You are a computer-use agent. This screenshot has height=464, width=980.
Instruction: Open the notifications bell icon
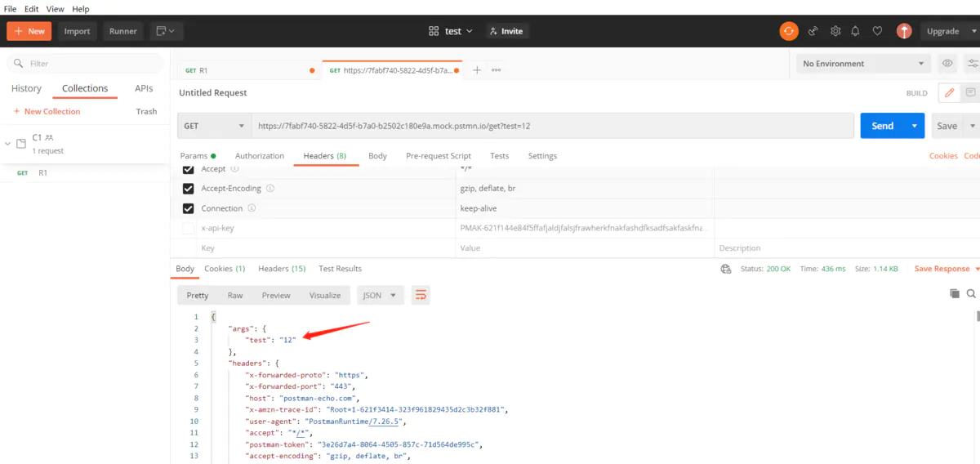point(856,31)
